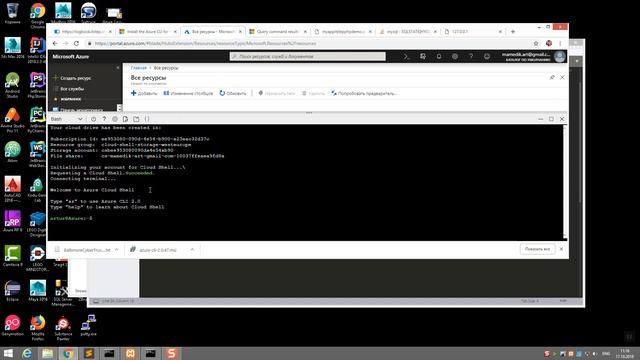Open Cloud Shell editor braces icon

pyautogui.click(x=147, y=119)
